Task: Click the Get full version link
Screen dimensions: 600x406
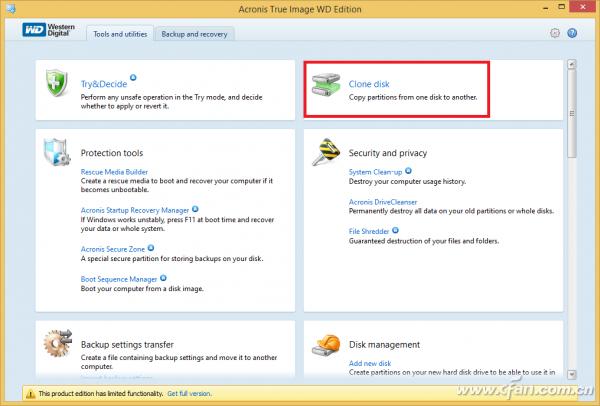Action: point(189,394)
